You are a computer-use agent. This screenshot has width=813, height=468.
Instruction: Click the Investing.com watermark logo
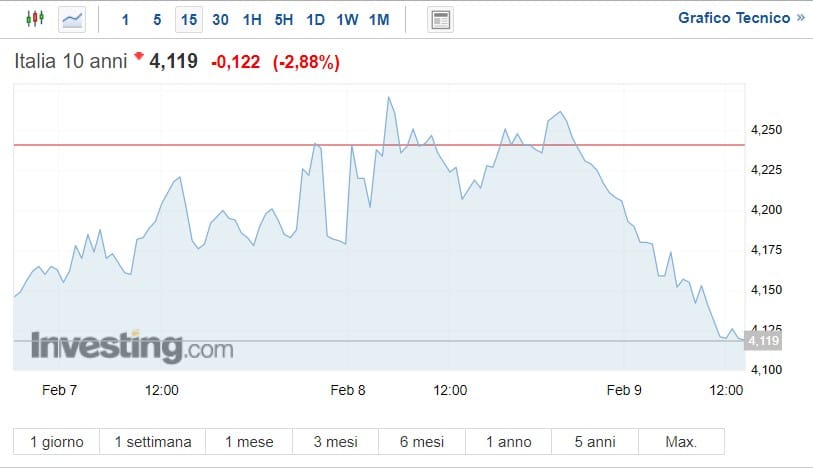(x=132, y=347)
